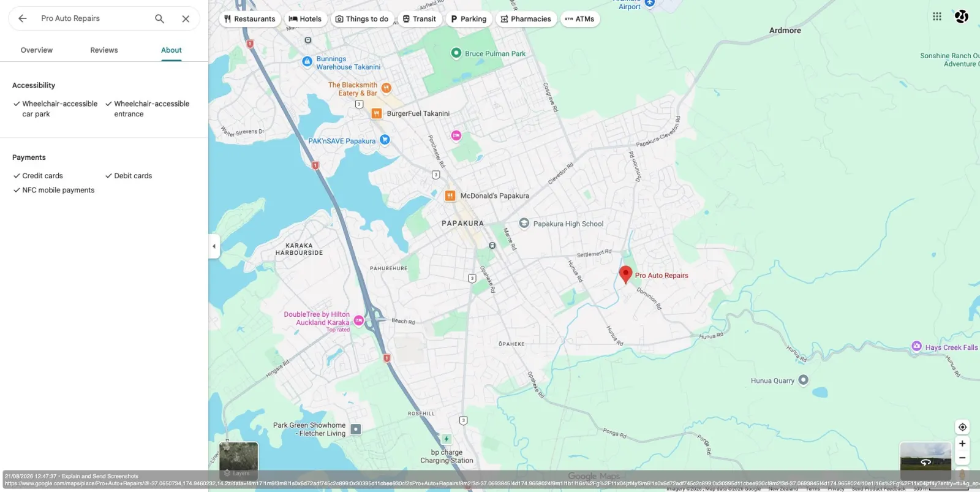Click the PAK'nSAVE Papakura shopping marker
This screenshot has height=492, width=980.
click(x=385, y=140)
